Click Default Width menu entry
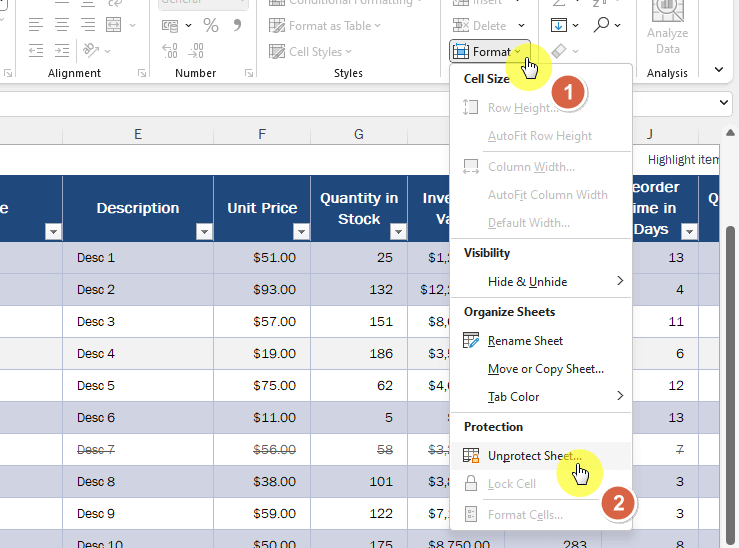 point(541,222)
